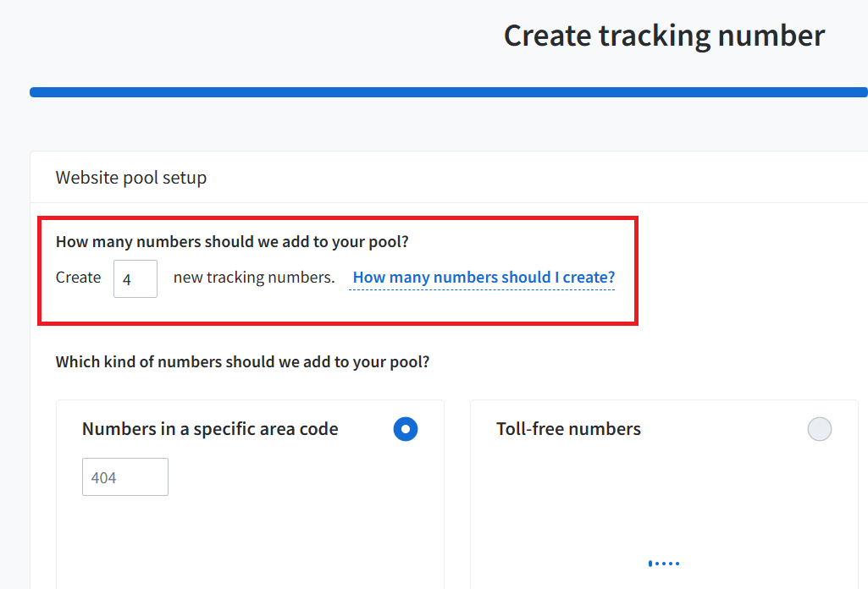Click the loading dots in the Toll-free card
Viewport: 868px width, 589px height.
(664, 563)
